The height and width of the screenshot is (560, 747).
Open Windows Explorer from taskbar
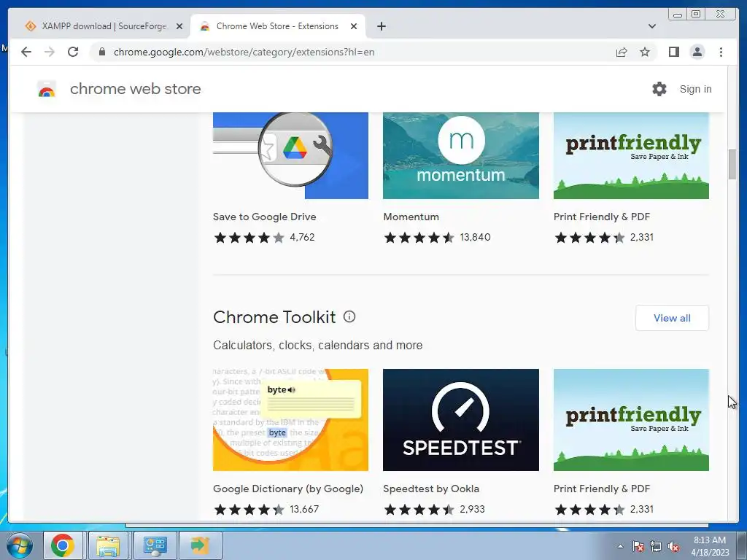coord(108,545)
